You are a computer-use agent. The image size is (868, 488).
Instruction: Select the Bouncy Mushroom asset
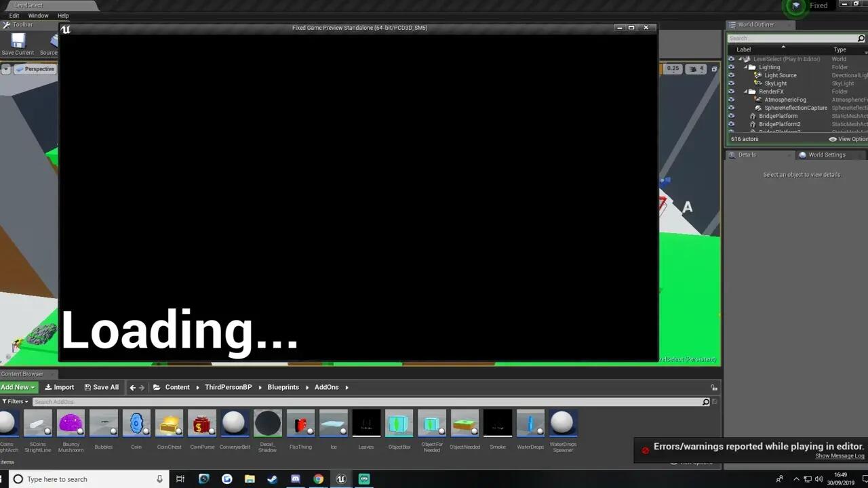(71, 424)
